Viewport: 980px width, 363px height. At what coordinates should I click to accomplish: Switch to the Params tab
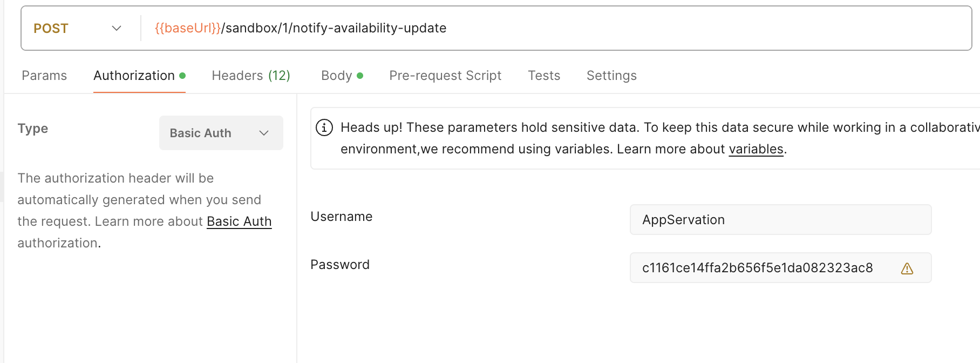point(44,76)
